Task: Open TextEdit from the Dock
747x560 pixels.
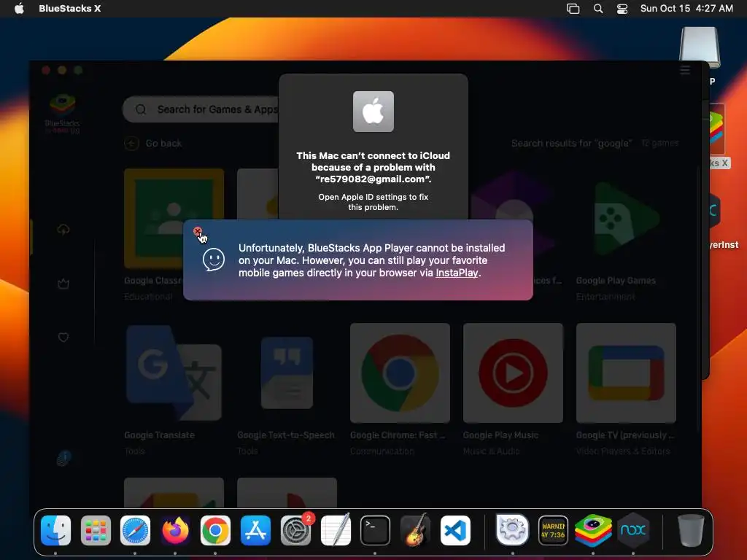Action: (336, 531)
